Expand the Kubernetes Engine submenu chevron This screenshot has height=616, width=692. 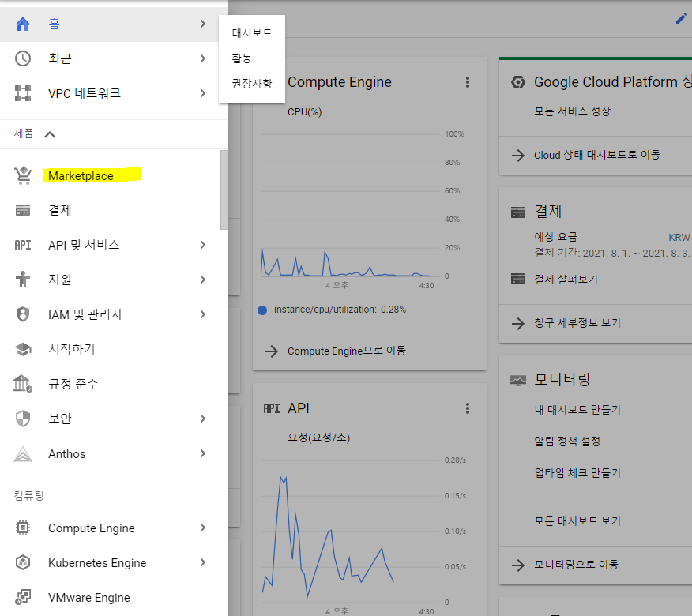(x=202, y=562)
